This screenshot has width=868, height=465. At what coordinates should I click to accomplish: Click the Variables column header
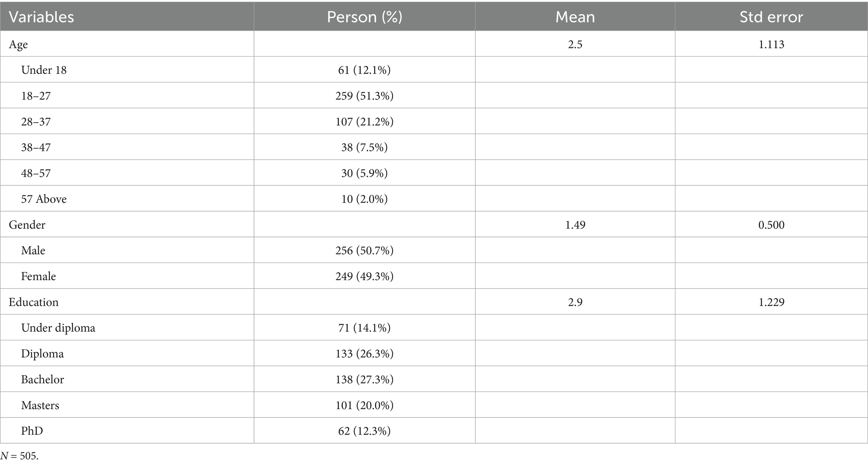(42, 17)
